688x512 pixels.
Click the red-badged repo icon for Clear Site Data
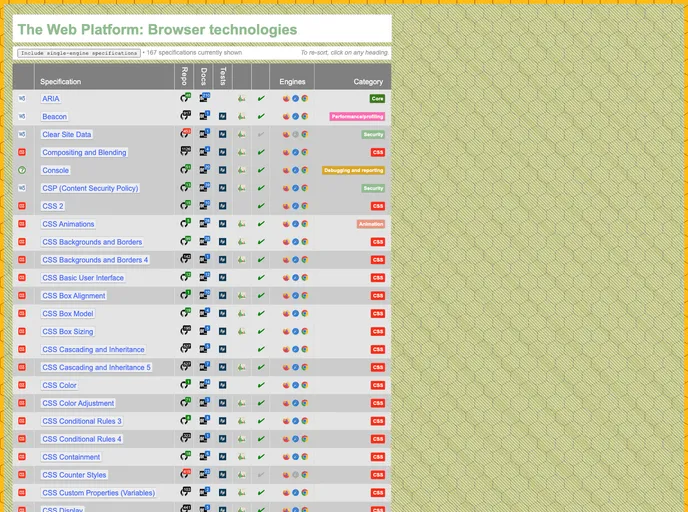pyautogui.click(x=185, y=134)
